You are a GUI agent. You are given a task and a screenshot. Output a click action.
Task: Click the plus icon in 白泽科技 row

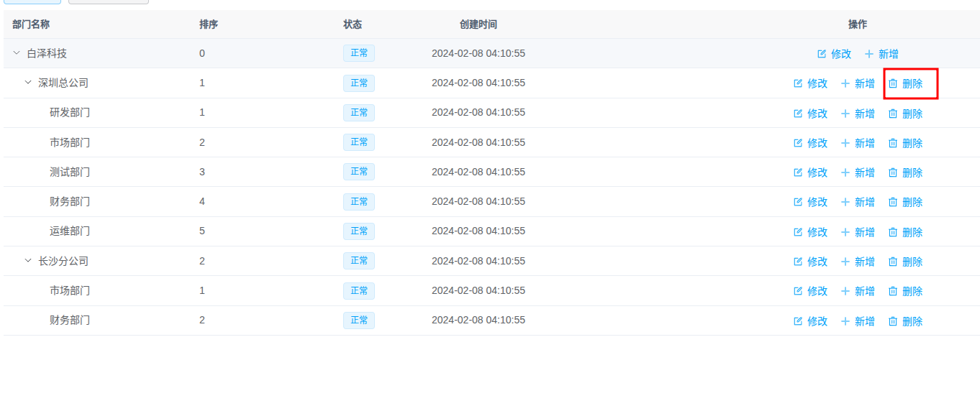(869, 54)
